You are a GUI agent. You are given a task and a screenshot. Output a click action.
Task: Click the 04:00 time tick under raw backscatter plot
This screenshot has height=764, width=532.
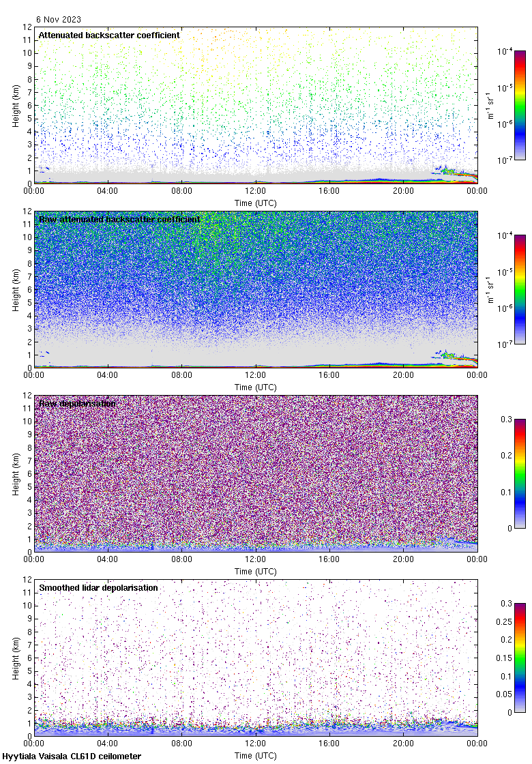107,375
